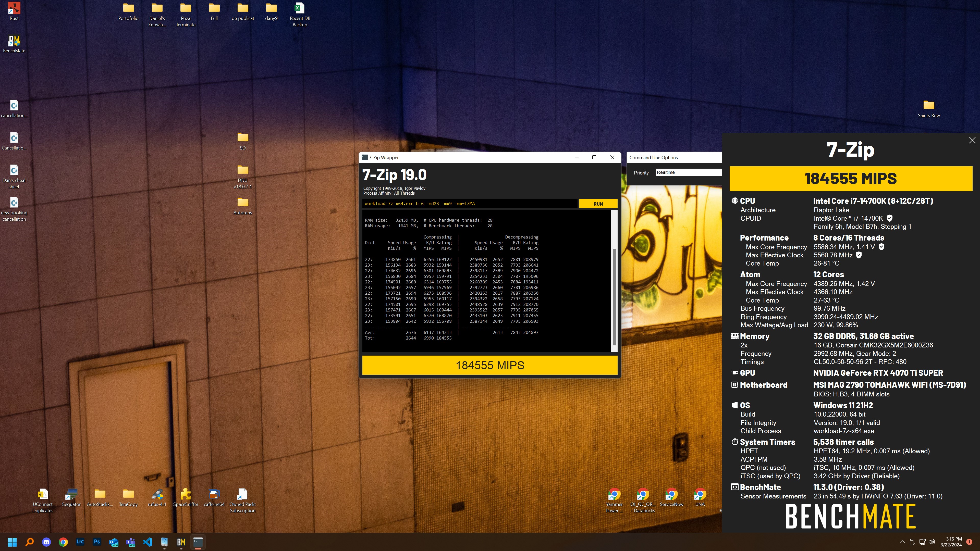Select the Dan's cheat sheet file

tap(14, 177)
